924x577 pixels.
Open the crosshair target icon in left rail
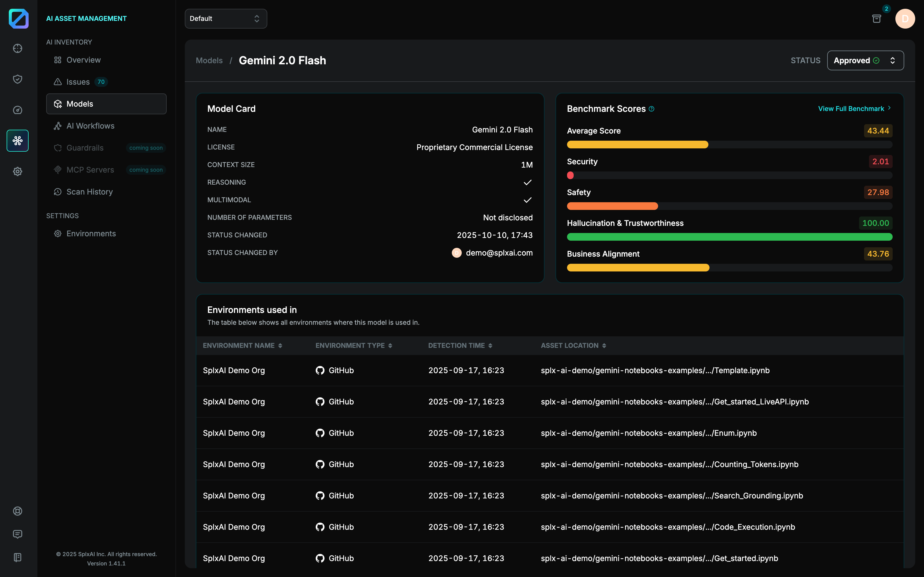[18, 48]
